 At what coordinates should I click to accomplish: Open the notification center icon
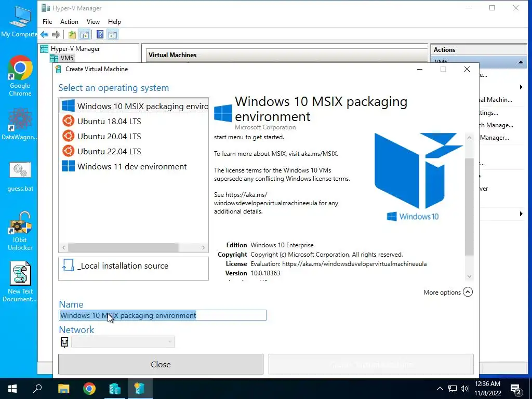(x=516, y=390)
